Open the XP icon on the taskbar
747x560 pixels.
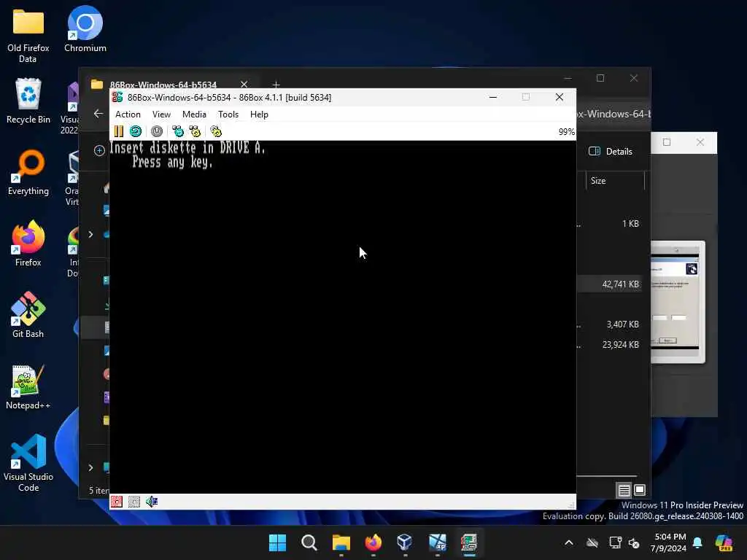[438, 542]
